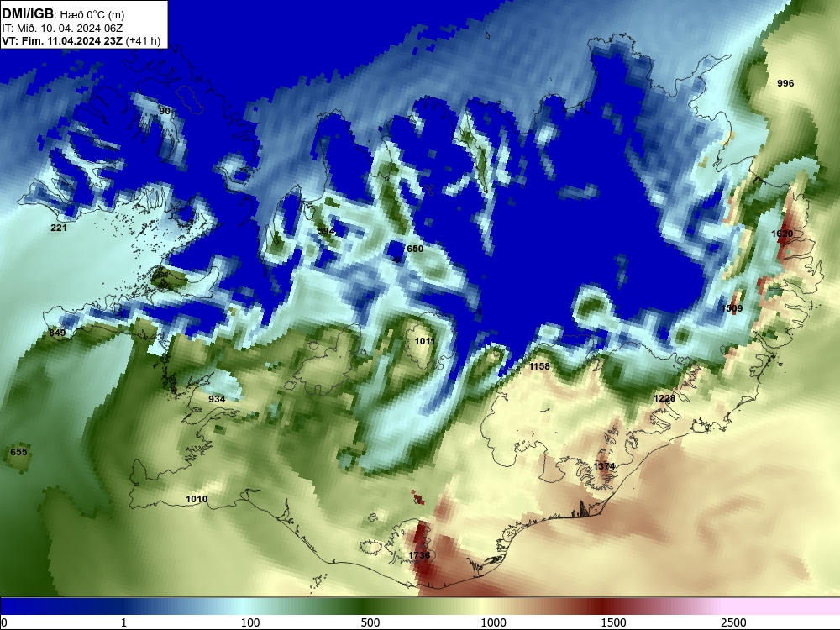Click the 'VT: Fim. 11.04.2024 23Z' line
Screen dimensions: 840x630
62,40
